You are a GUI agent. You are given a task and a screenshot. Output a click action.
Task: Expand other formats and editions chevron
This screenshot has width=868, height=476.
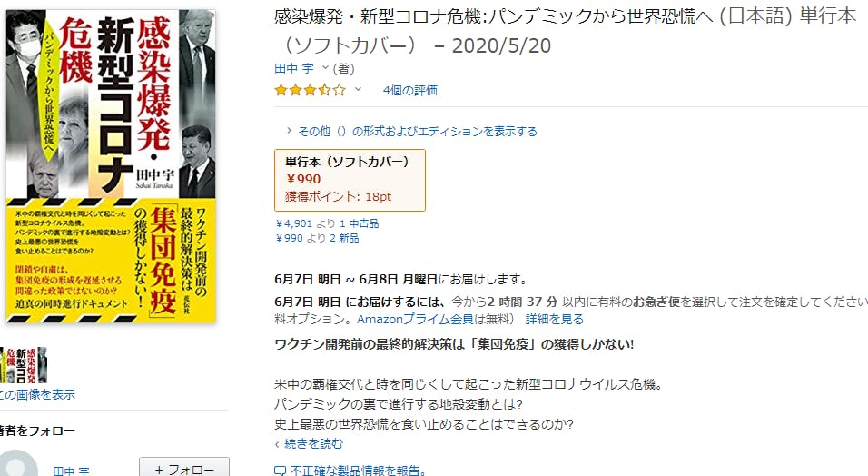click(x=289, y=131)
